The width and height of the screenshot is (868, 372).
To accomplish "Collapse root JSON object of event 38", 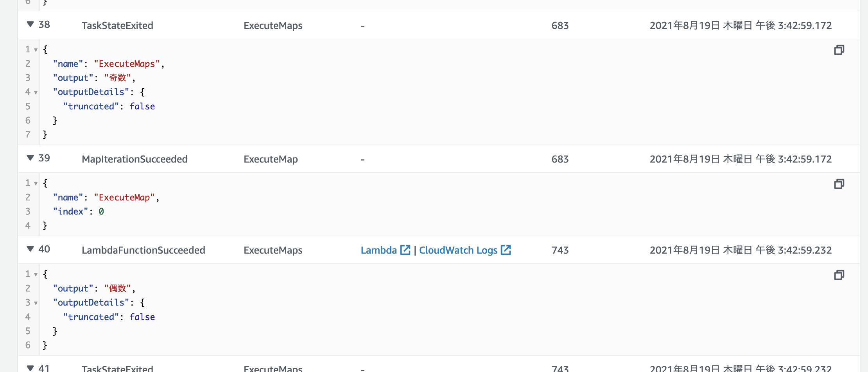I will [36, 50].
